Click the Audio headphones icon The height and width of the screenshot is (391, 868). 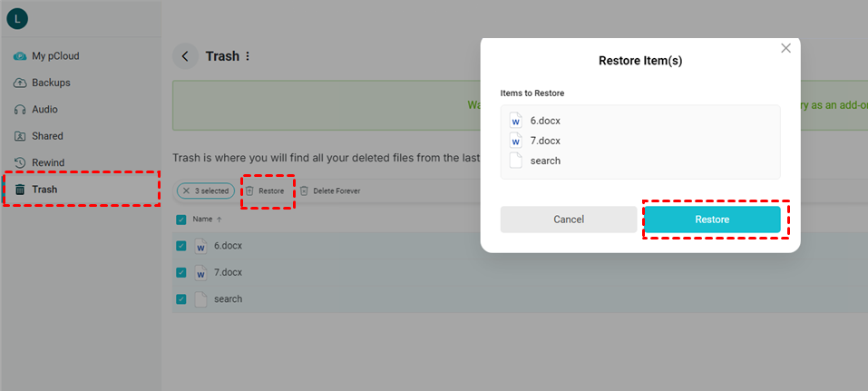click(20, 110)
